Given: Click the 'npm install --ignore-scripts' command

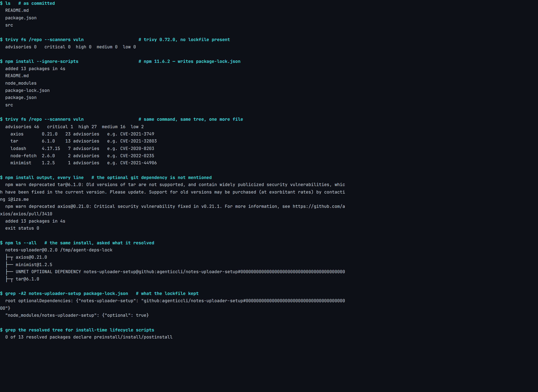Looking at the screenshot, I should coord(39,61).
